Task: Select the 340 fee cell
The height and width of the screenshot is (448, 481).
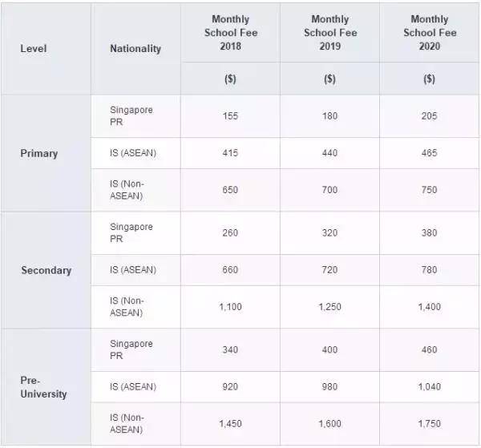Action: pyautogui.click(x=230, y=350)
